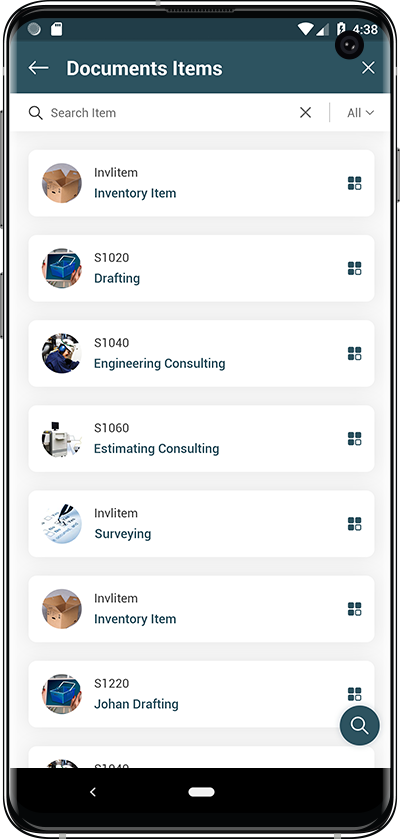
Task: Open grid icon for Engineering Consulting
Action: click(x=355, y=354)
